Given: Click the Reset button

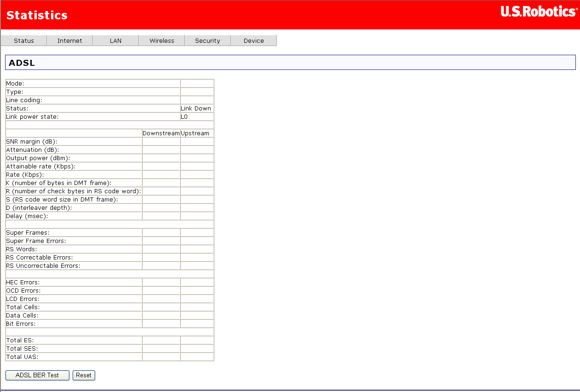Looking at the screenshot, I should 84,375.
